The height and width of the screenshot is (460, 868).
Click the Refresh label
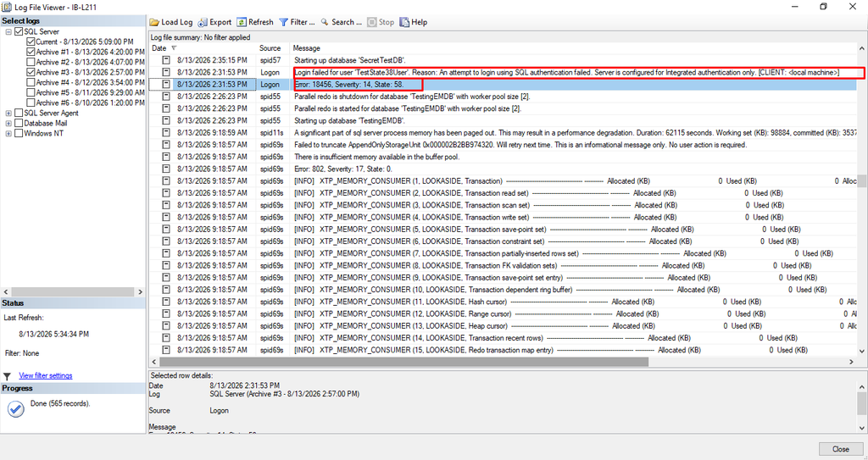[261, 22]
